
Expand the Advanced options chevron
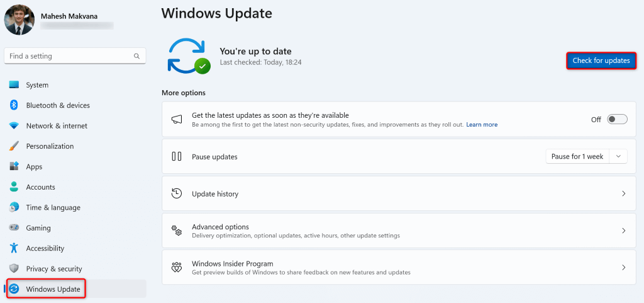(623, 231)
